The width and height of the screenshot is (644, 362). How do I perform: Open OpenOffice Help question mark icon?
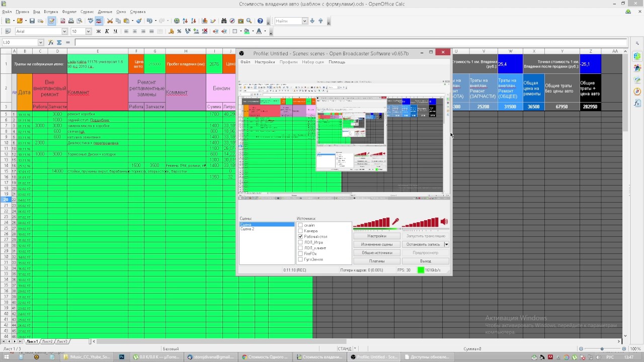pyautogui.click(x=260, y=21)
